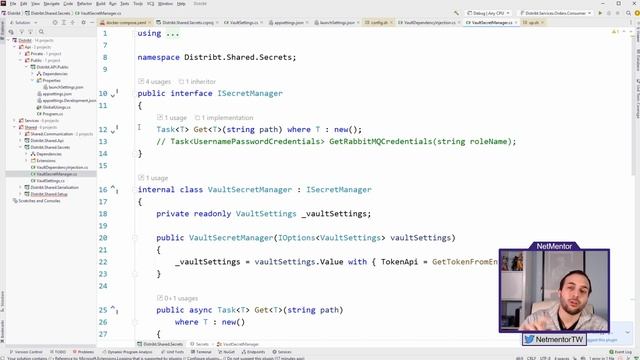
Task: Open the Refactor menu
Action: coord(84,4)
